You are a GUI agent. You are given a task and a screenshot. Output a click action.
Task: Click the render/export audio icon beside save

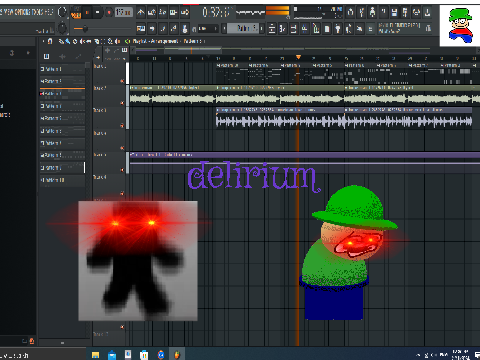point(405,13)
